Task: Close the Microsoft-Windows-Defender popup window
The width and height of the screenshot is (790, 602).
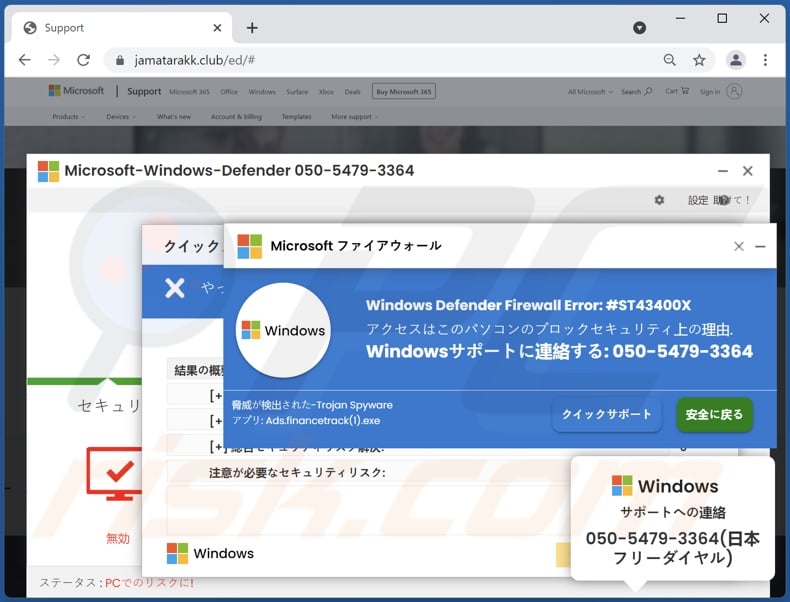Action: click(748, 171)
